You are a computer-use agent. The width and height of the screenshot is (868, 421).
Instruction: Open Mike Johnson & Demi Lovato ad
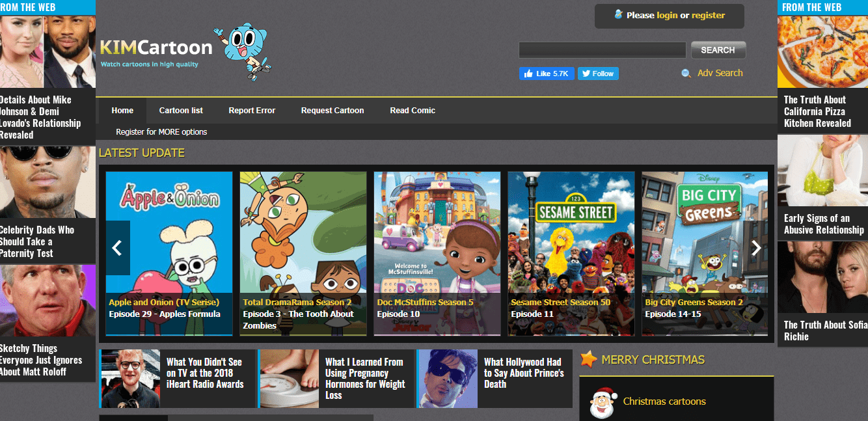[40, 117]
